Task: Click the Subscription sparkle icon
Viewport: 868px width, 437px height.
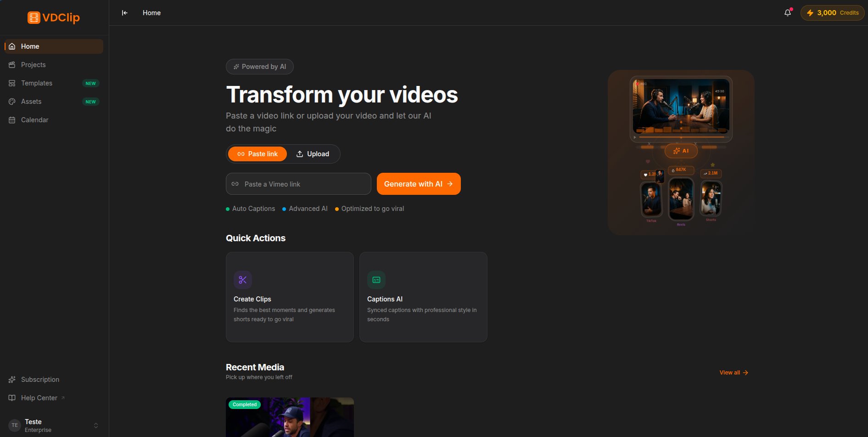Action: [x=12, y=380]
